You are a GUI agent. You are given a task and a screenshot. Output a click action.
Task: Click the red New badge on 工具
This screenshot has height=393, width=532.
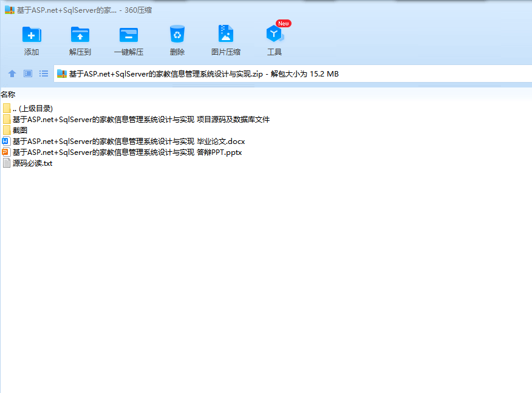[283, 24]
